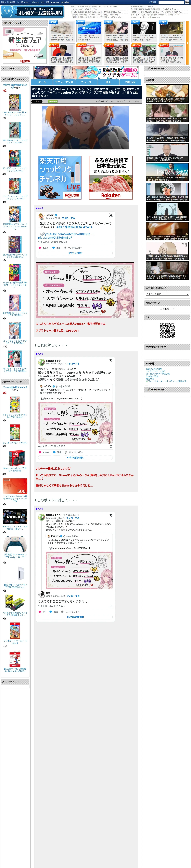The width and height of the screenshot is (191, 868).
Task: Click 少年マンガの売れ筋ランキングを見る link
Action: [x=15, y=86]
